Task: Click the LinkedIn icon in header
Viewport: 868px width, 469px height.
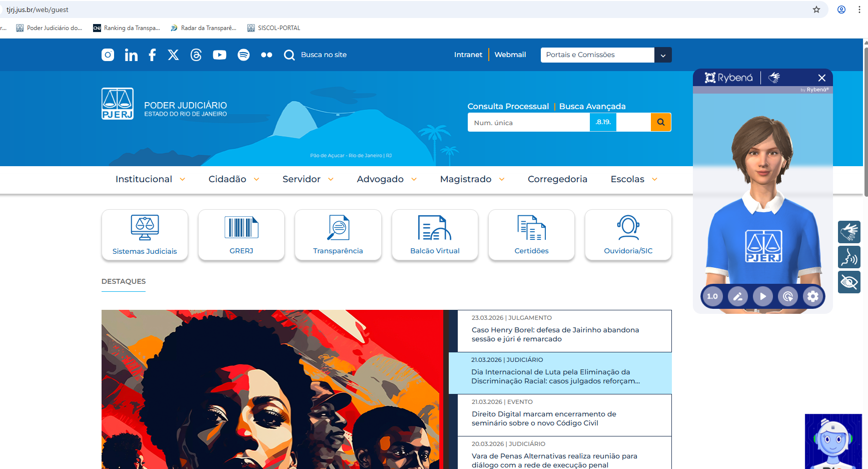Action: coord(131,55)
